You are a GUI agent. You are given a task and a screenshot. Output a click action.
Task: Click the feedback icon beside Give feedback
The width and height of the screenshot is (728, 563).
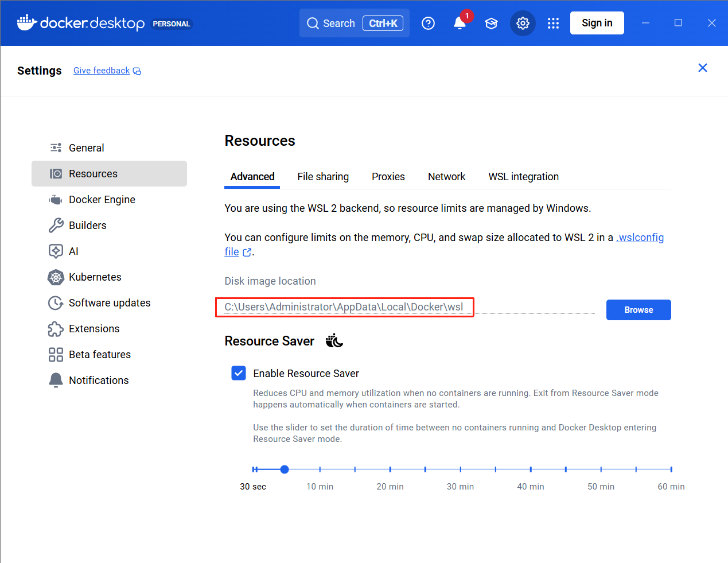click(x=137, y=71)
